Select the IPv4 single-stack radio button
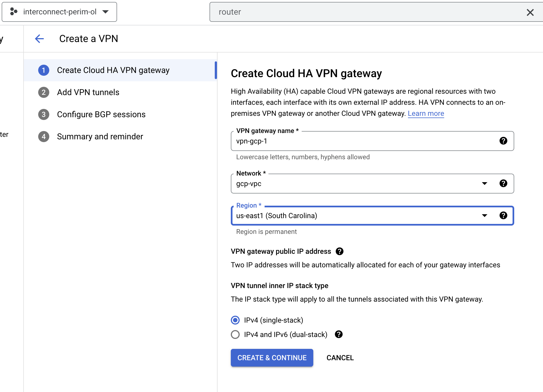This screenshot has width=543, height=392. coord(235,320)
